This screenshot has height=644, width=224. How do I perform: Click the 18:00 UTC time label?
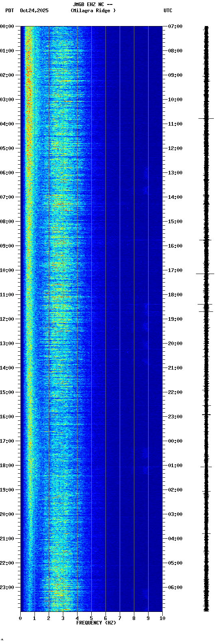[x=175, y=295]
